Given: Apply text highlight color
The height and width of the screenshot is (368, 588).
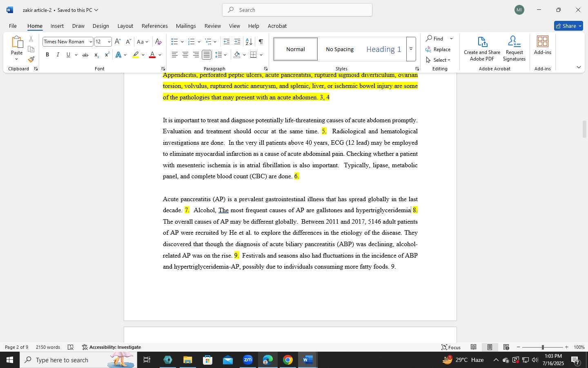Looking at the screenshot, I should tap(136, 55).
